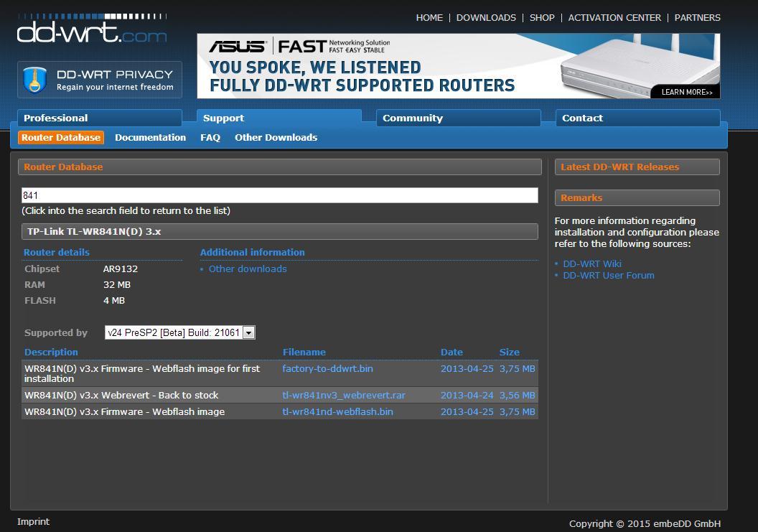Screen dimensions: 758x532
Task: Click the Size column header
Action: pyautogui.click(x=510, y=352)
